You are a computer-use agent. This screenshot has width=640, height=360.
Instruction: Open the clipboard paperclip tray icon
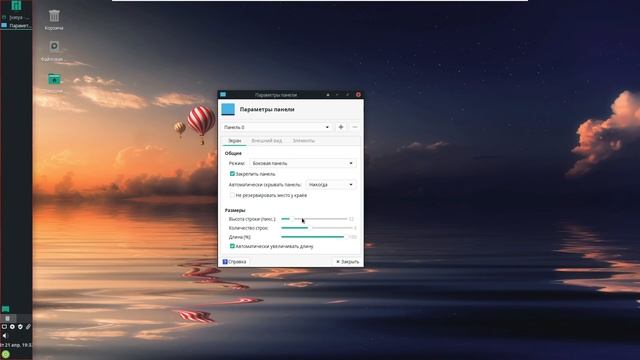pyautogui.click(x=28, y=327)
